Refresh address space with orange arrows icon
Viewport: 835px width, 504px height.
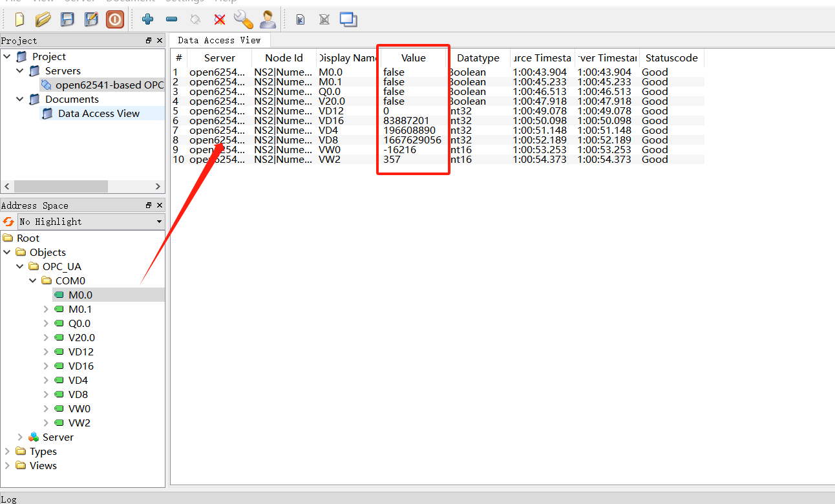pyautogui.click(x=8, y=222)
